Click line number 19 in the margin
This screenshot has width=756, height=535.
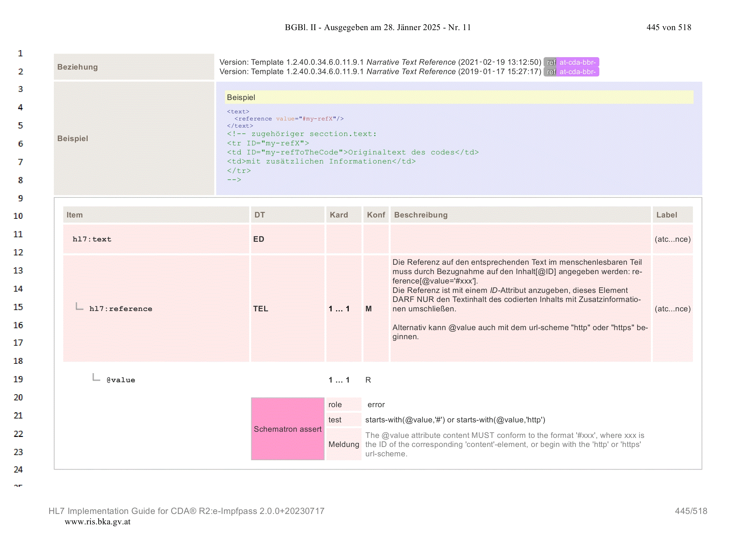18,379
